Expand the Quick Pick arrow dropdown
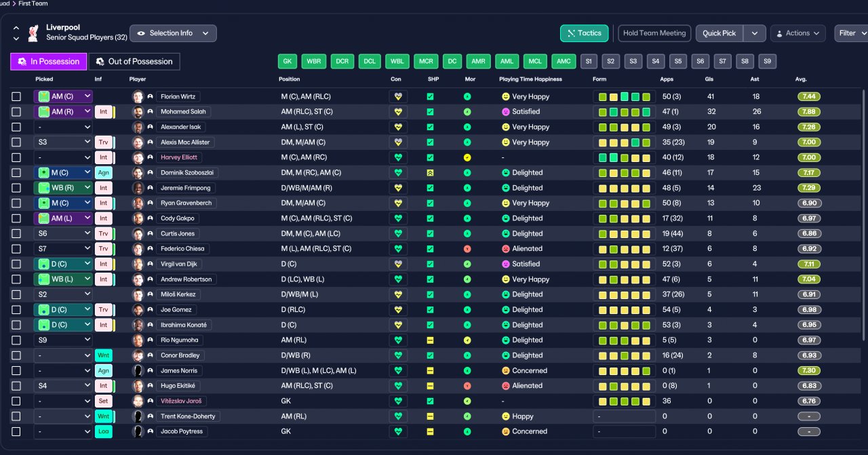 click(x=755, y=33)
